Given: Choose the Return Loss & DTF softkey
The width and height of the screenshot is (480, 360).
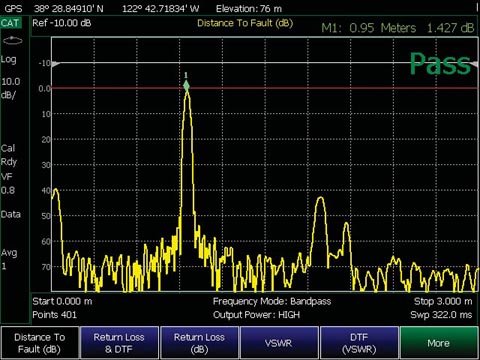Looking at the screenshot, I should point(119,343).
